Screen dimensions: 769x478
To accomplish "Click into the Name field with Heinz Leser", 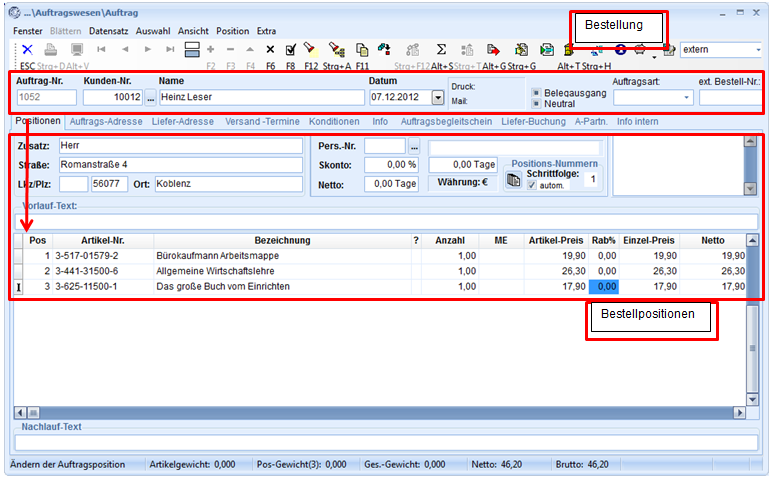I will pyautogui.click(x=261, y=97).
